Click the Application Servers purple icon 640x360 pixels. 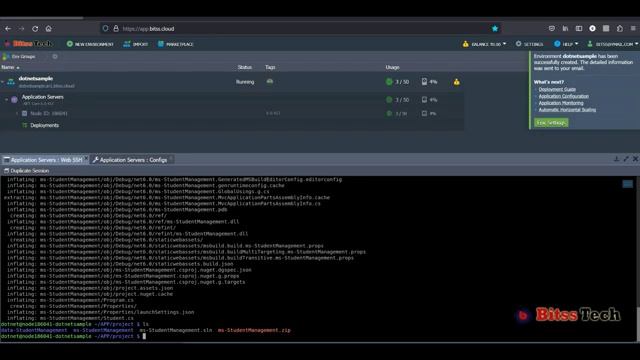point(14,99)
